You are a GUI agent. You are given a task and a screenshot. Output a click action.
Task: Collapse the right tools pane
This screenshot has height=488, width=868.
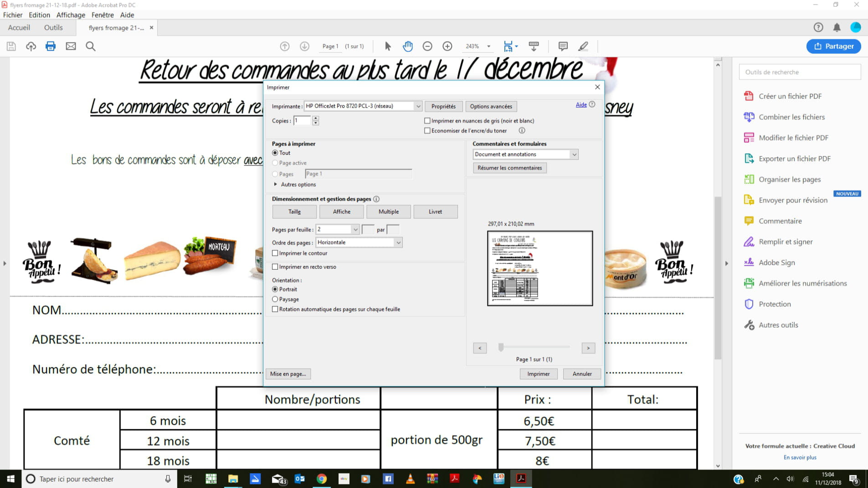tap(727, 263)
